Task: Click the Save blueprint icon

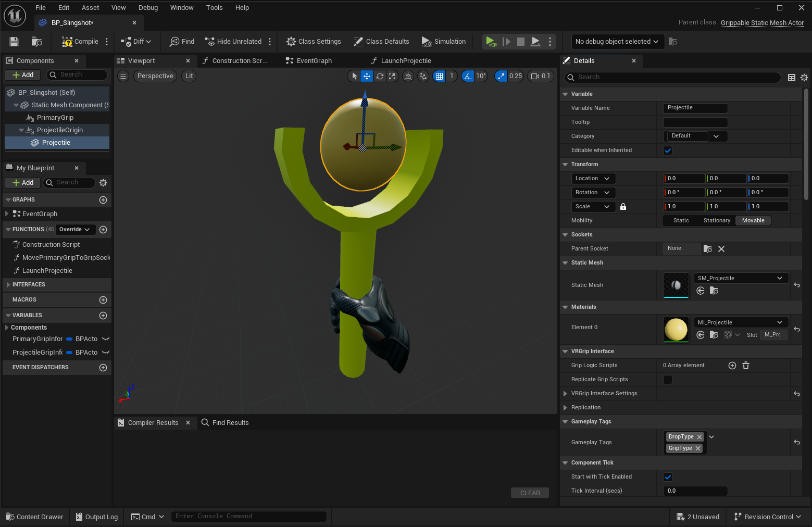Action: (14, 42)
